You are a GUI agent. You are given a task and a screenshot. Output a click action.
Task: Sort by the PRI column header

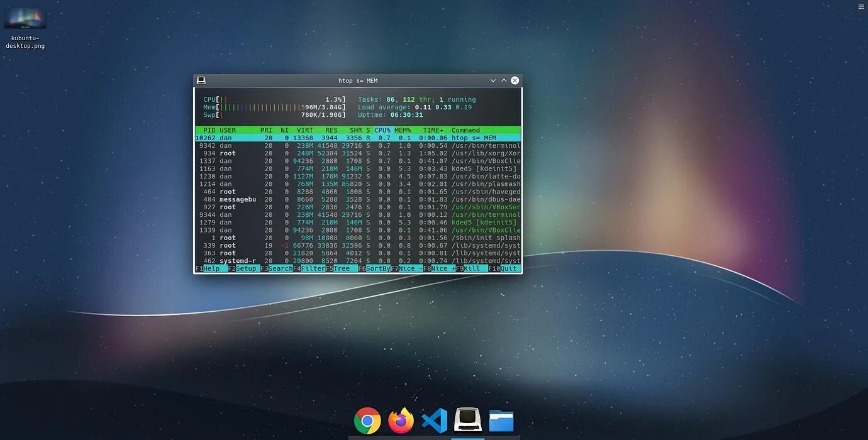point(267,130)
